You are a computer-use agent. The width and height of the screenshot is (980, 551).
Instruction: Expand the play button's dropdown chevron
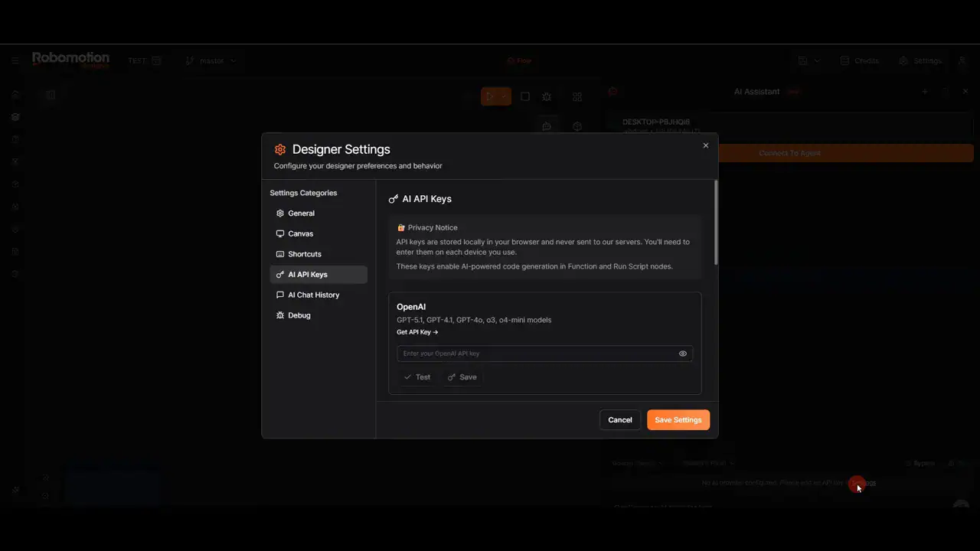pyautogui.click(x=504, y=96)
